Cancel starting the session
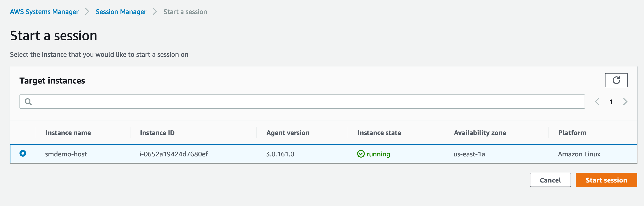 [550, 180]
